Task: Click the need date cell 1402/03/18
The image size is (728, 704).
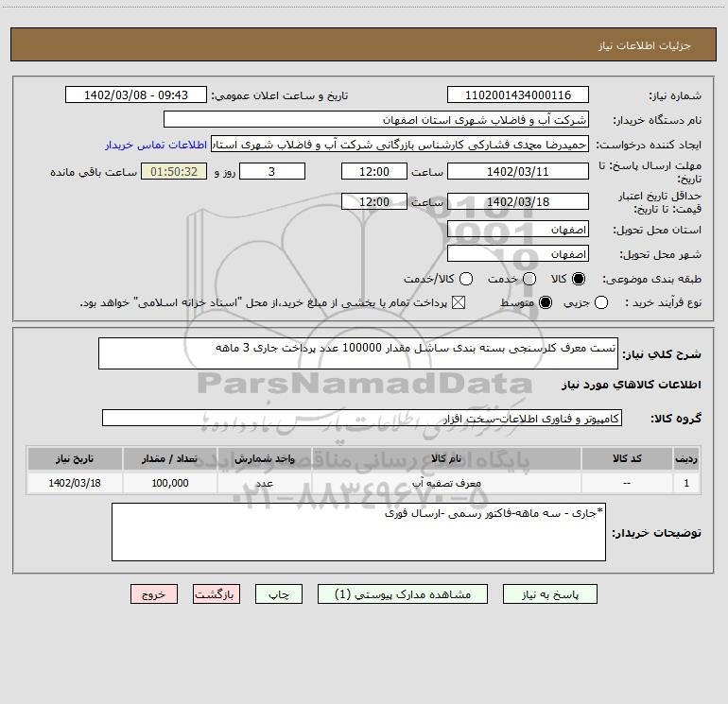Action: (x=75, y=483)
